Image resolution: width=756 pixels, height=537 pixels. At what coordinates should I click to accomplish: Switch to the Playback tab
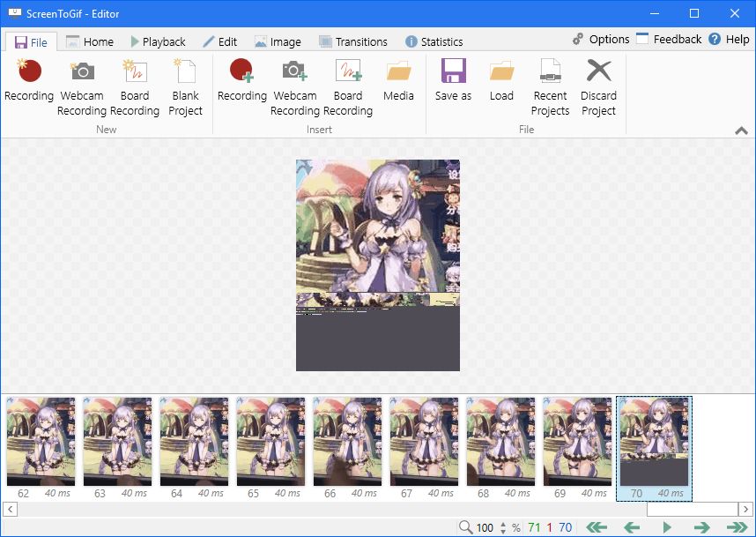[x=158, y=42]
